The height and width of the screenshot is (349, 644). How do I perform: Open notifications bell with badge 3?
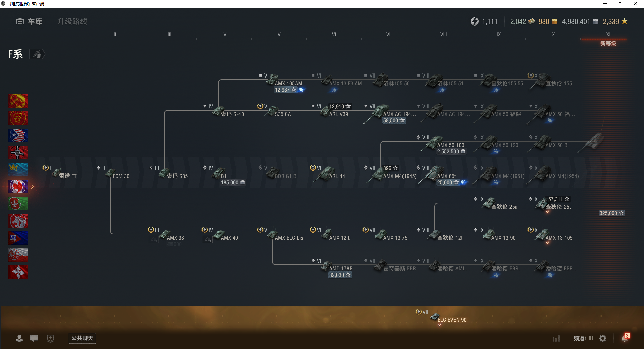tap(625, 338)
